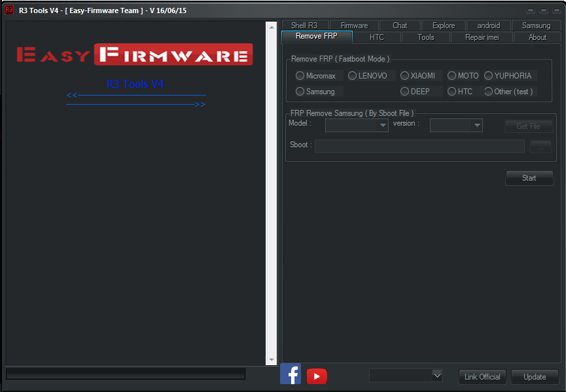Screen dimensions: 566x392
Task: Select the HTC radio button
Action: coord(451,92)
